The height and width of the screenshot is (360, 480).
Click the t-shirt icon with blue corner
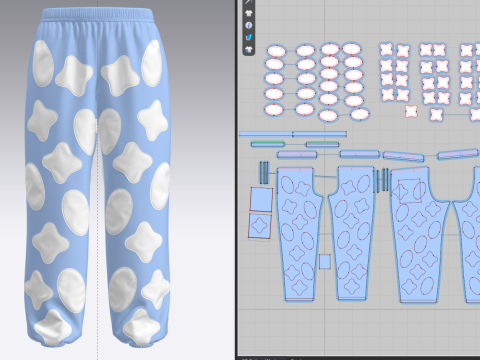tap(248, 50)
